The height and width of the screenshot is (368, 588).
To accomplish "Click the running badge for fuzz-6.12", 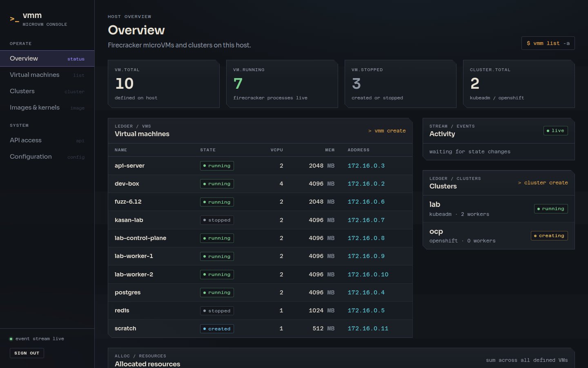I will (x=217, y=202).
